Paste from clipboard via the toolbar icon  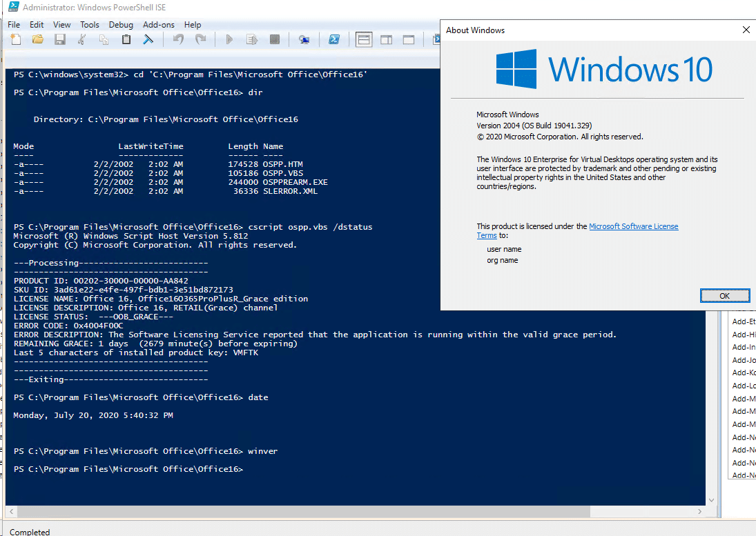point(126,39)
